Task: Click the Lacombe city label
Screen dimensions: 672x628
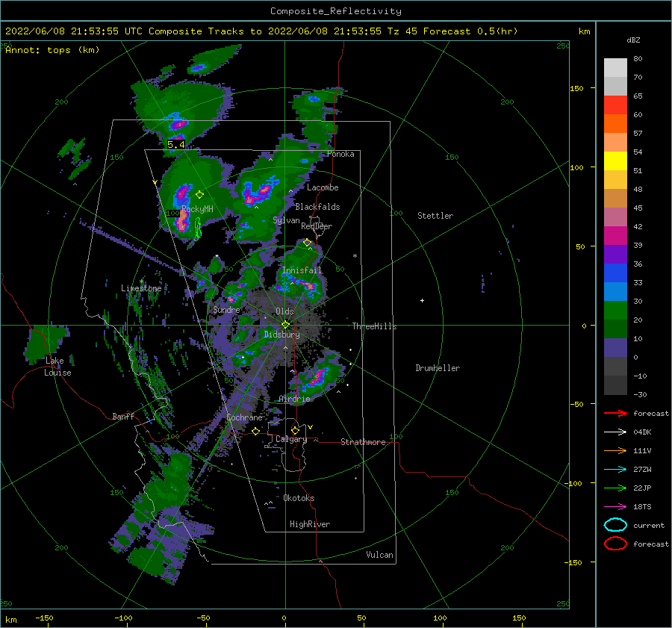Action: pyautogui.click(x=323, y=187)
